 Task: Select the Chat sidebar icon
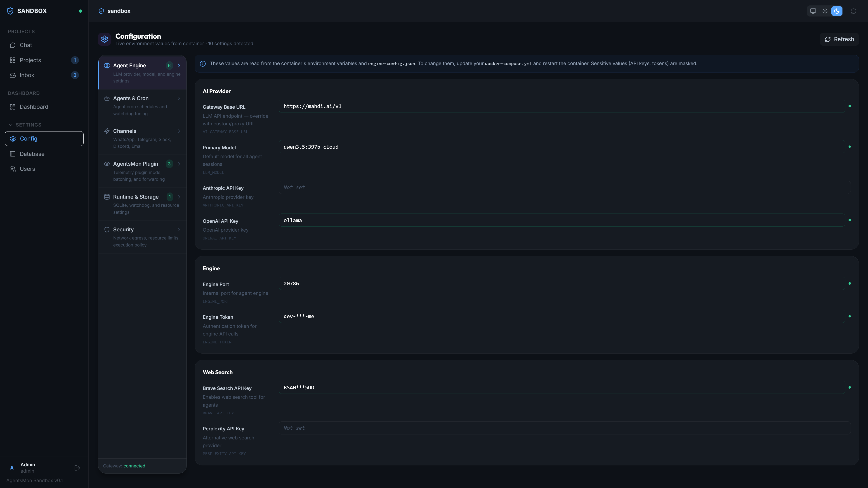[12, 45]
